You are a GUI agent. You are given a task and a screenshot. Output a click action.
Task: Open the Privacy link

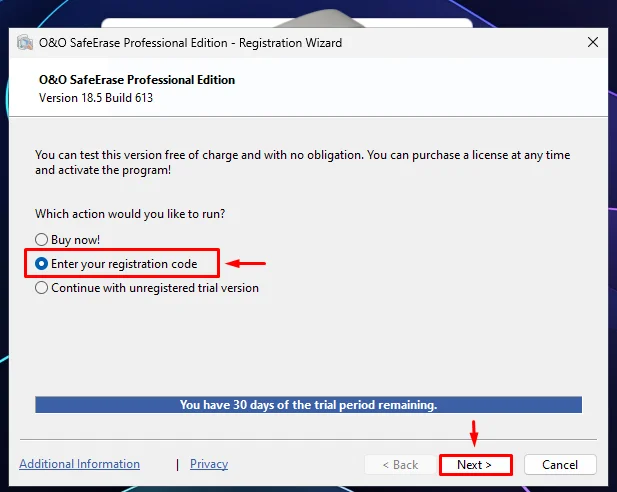[209, 464]
